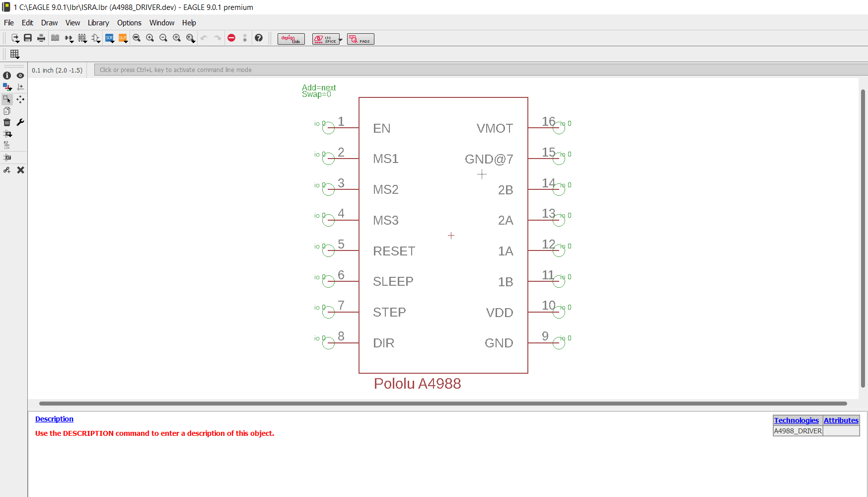Click the Technologies link
868x497 pixels.
click(796, 420)
